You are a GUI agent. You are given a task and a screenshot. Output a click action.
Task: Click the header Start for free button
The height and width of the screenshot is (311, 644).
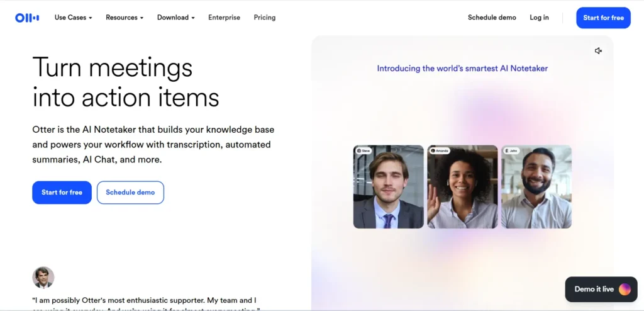pos(603,18)
